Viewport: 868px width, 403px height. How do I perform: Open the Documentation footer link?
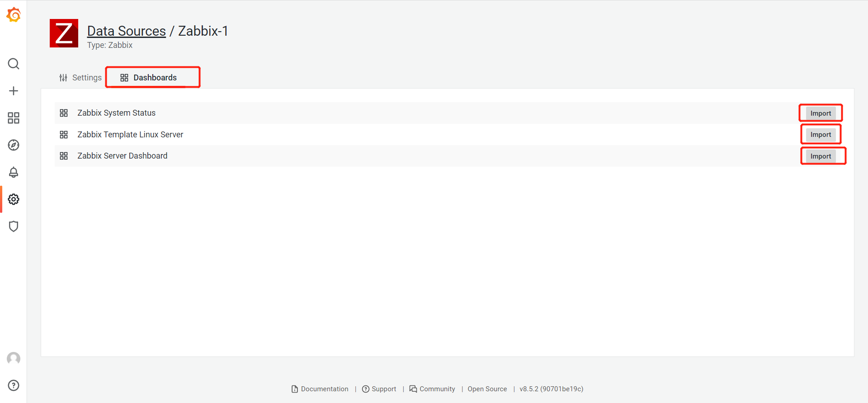pos(320,389)
